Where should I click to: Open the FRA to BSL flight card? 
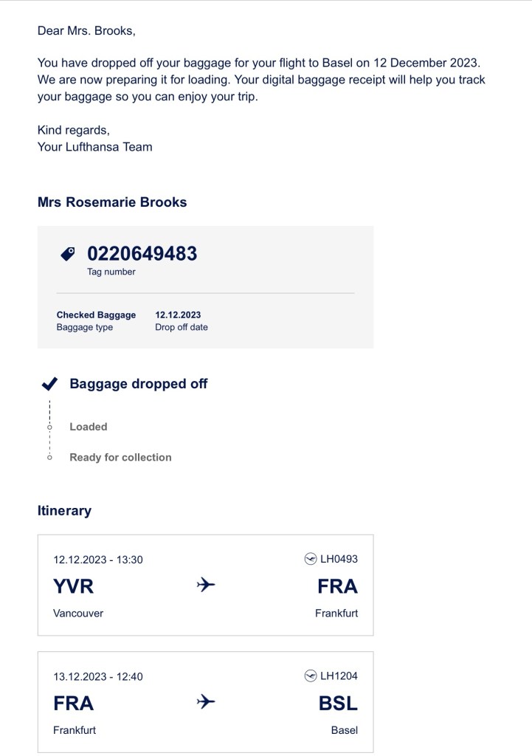(x=205, y=701)
